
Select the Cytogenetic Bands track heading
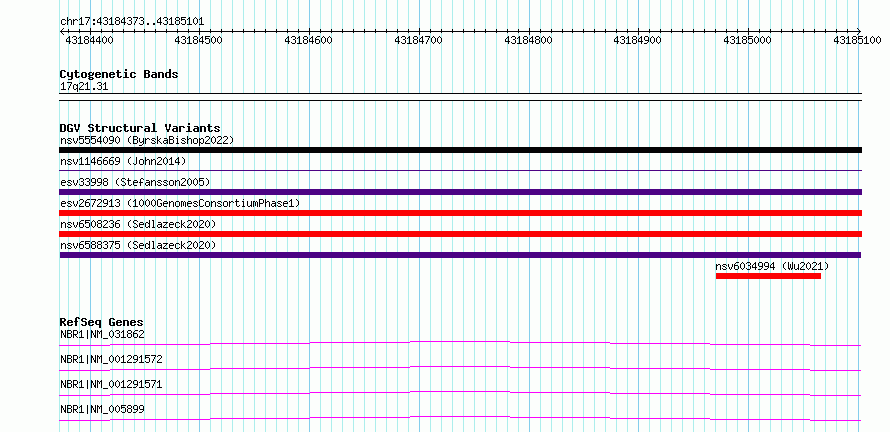(x=119, y=74)
